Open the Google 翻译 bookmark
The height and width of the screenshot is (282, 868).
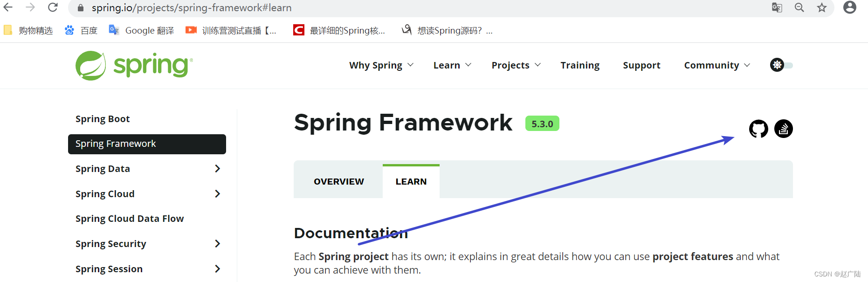coord(141,30)
